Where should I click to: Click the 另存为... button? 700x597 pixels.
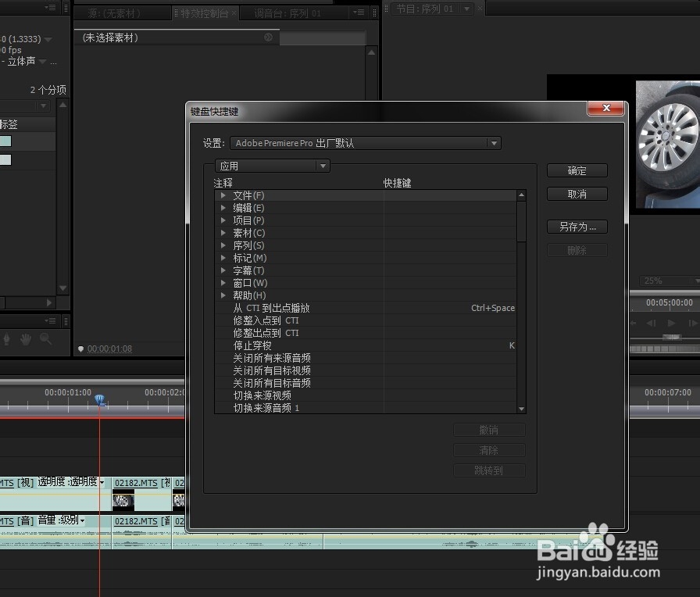[x=577, y=227]
